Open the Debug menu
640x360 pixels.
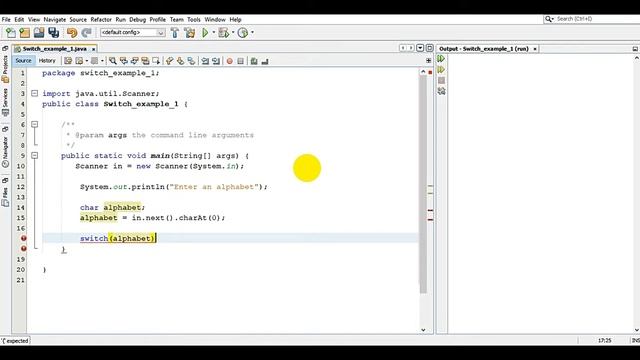coord(138,19)
